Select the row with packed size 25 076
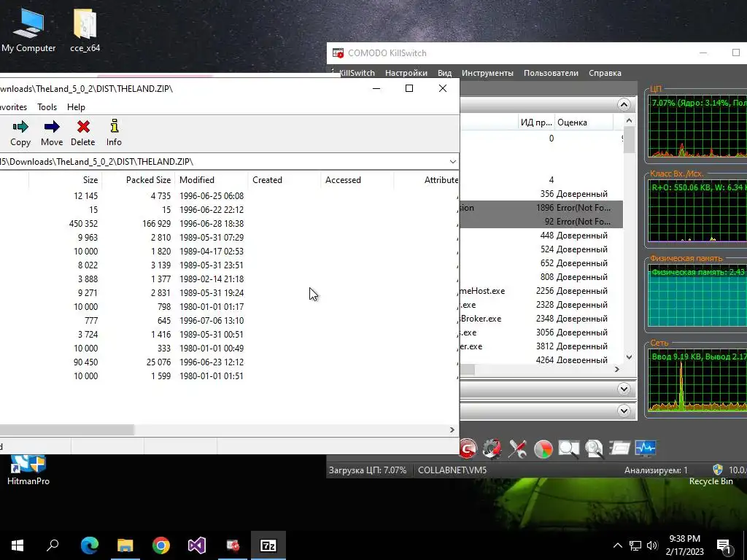 pyautogui.click(x=228, y=362)
